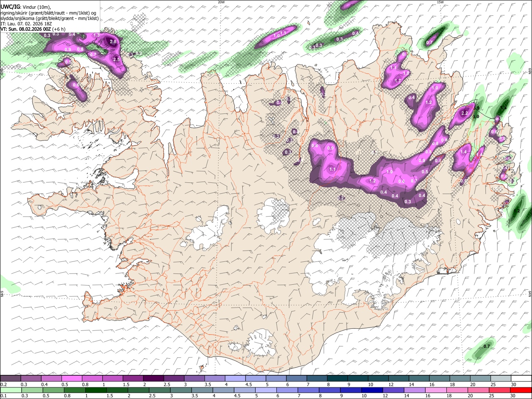Image resolution: width=532 pixels, height=399 pixels.
Task: Click the 'VT: Sun. 08.02.2026 00Z (+6 h)' line
Action: tap(33, 29)
